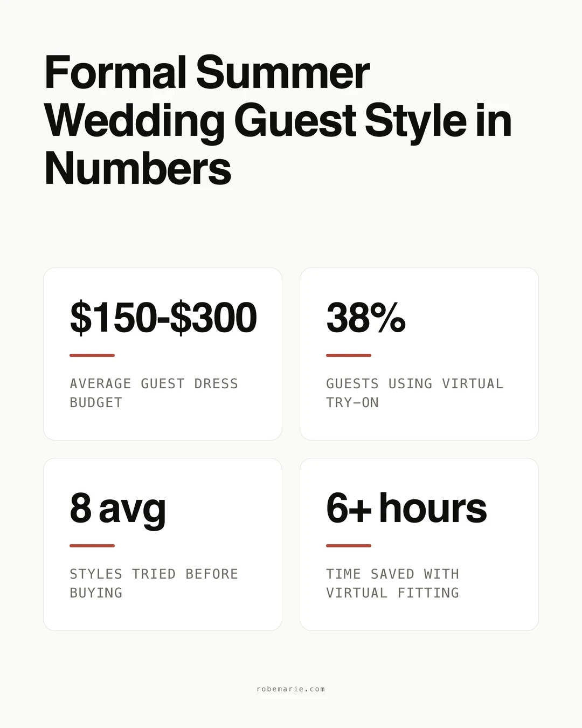Select the styles tried card background
Image resolution: width=582 pixels, height=728 pixels.
(163, 544)
